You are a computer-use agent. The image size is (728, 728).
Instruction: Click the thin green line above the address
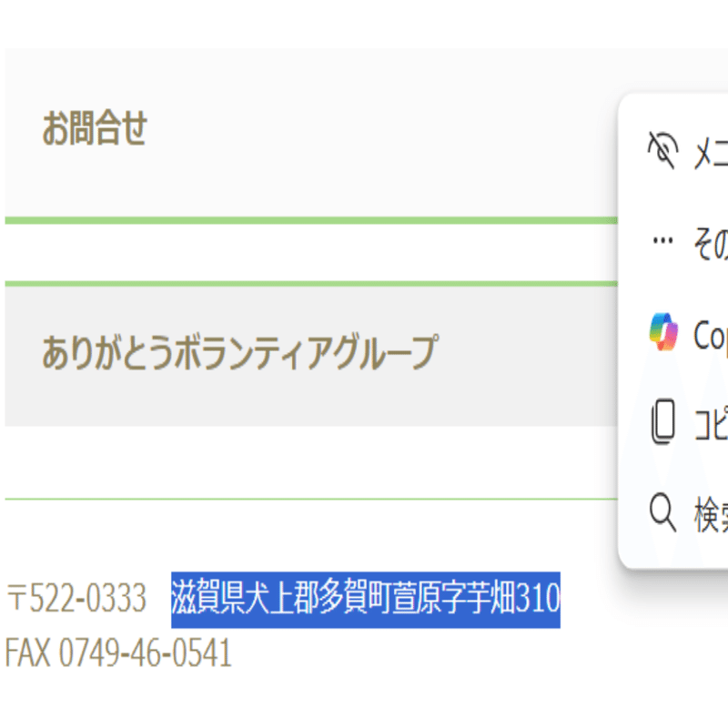[309, 499]
